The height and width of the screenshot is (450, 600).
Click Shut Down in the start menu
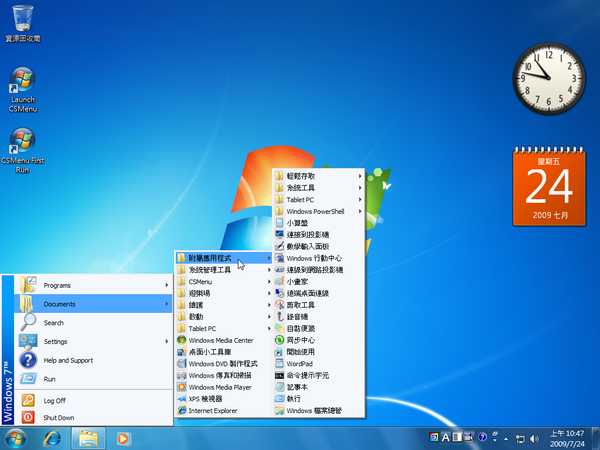[x=93, y=417]
